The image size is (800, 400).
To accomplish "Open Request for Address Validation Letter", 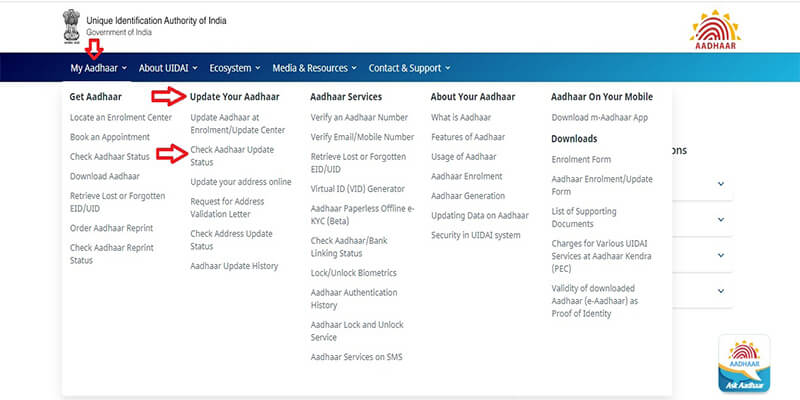I will [x=227, y=208].
